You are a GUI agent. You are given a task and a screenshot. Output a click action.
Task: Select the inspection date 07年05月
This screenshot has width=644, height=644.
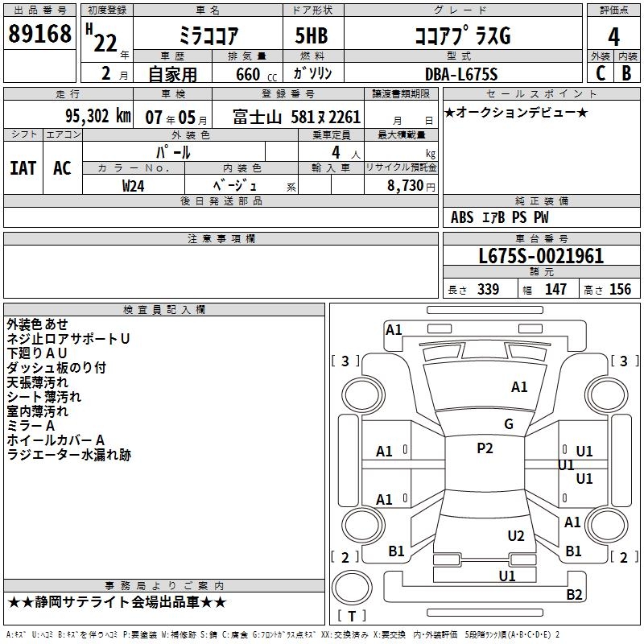coord(176,118)
